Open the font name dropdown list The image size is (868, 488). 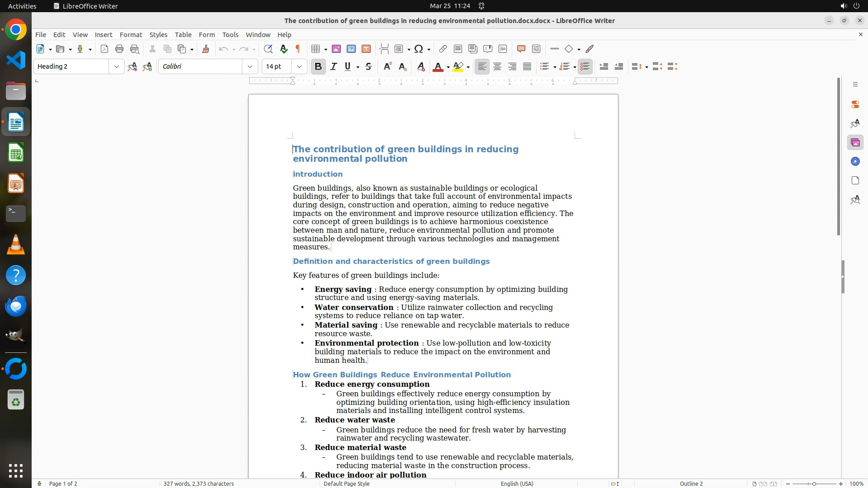250,67
